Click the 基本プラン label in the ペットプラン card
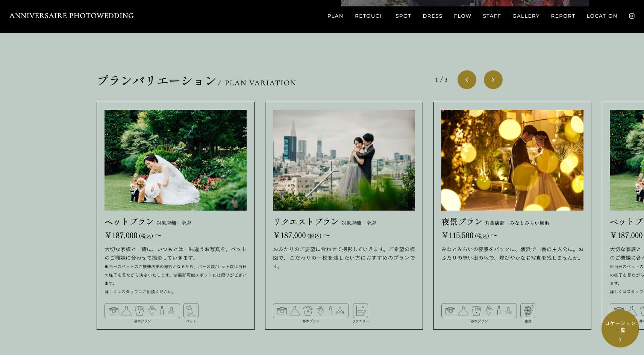 (142, 321)
